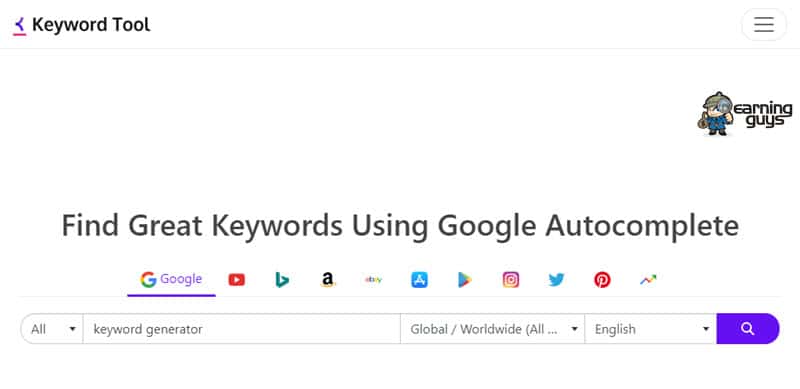Expand the English language dropdown

click(x=651, y=329)
